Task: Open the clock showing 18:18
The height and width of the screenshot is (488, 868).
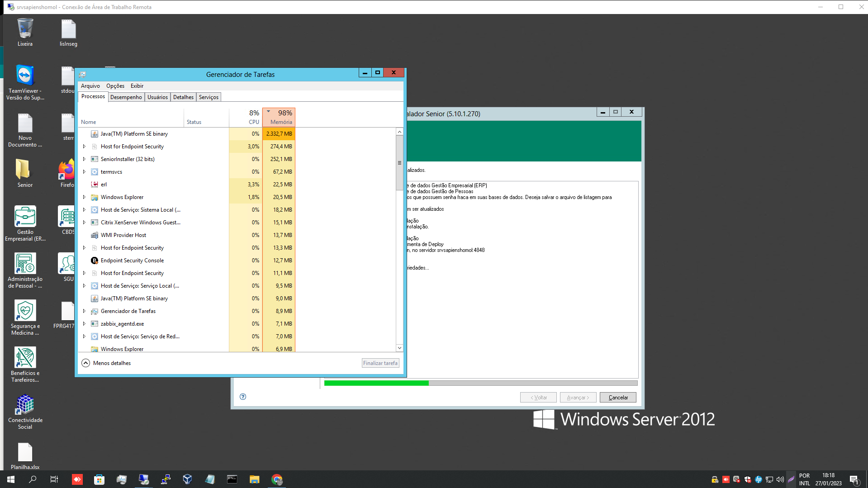Action: [x=829, y=479]
